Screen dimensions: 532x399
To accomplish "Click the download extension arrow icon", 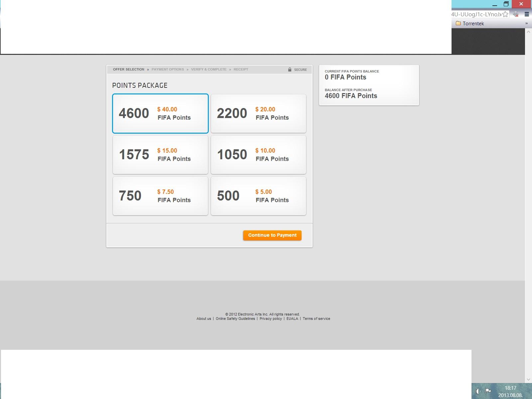I will tap(516, 14).
